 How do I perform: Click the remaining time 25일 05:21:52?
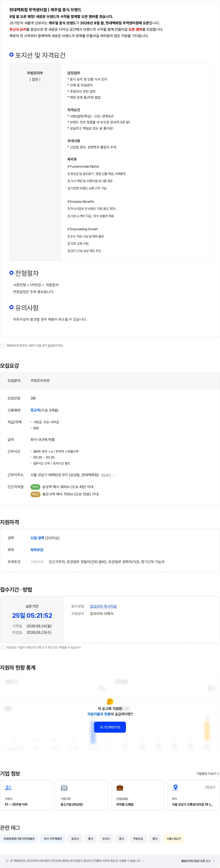point(32,615)
